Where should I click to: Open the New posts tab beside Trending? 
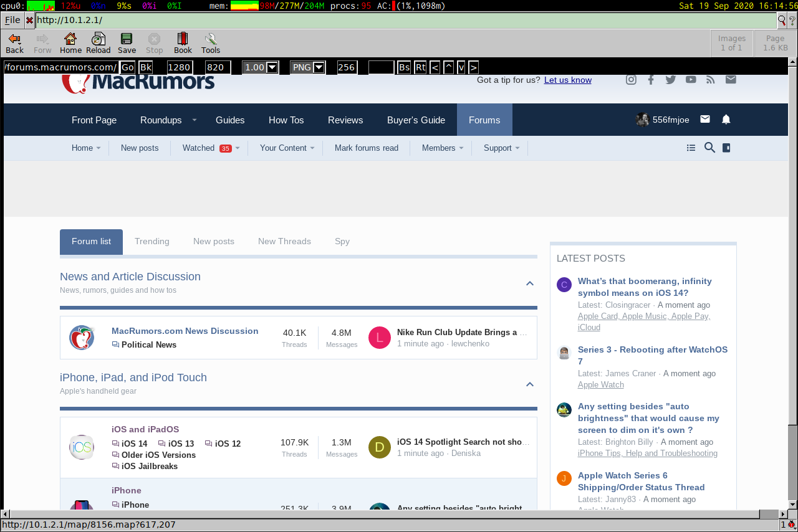pyautogui.click(x=214, y=242)
